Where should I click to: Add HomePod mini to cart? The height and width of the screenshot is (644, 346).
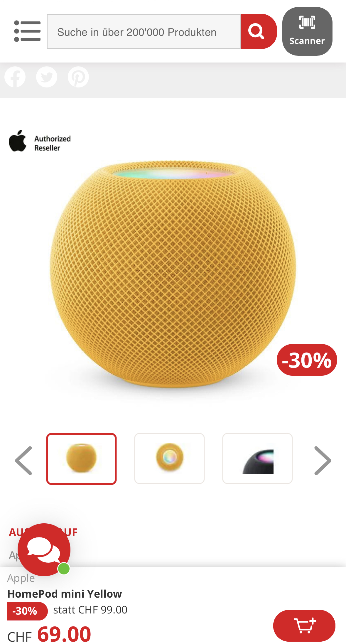(x=304, y=626)
